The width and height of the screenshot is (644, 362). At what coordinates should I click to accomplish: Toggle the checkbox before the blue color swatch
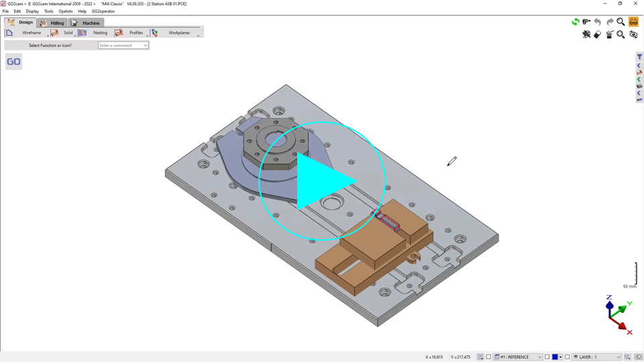coord(547,357)
